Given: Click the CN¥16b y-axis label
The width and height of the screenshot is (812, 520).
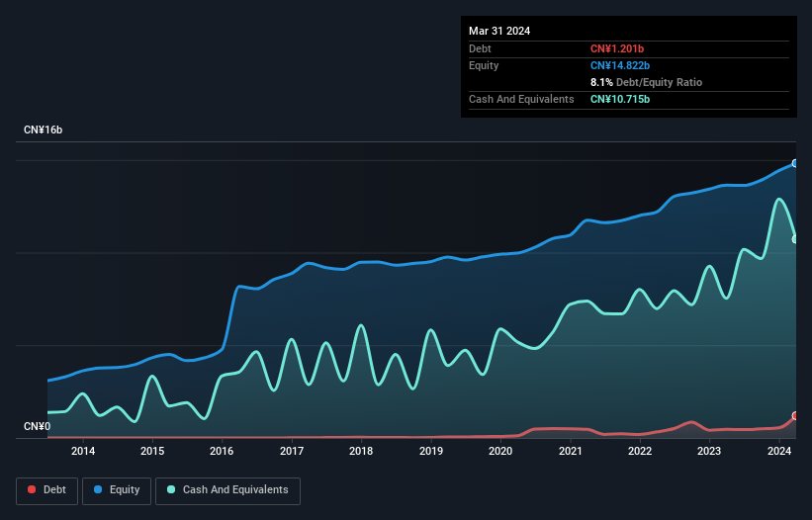Looking at the screenshot, I should point(44,130).
